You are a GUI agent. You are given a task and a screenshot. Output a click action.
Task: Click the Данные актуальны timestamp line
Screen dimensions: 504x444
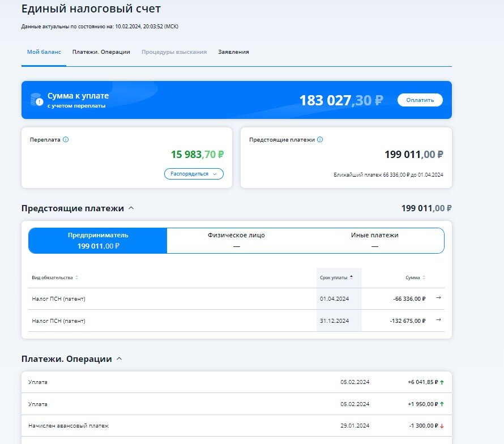(100, 27)
